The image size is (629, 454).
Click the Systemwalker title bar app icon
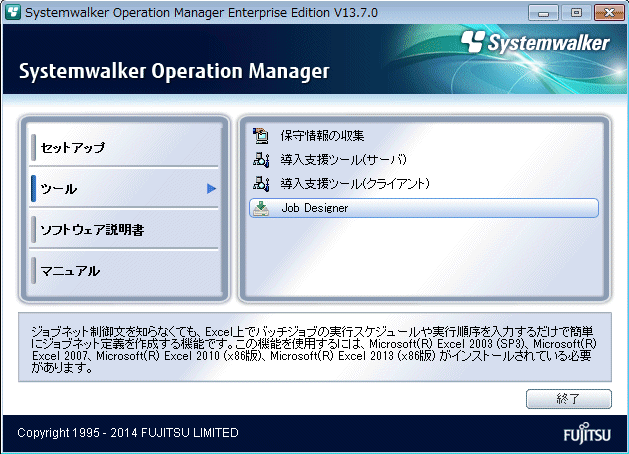point(12,12)
